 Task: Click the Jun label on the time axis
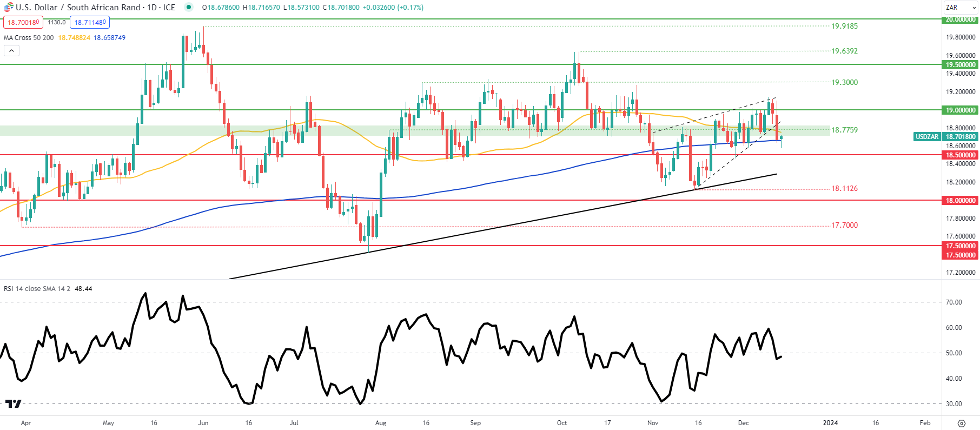tap(203, 423)
